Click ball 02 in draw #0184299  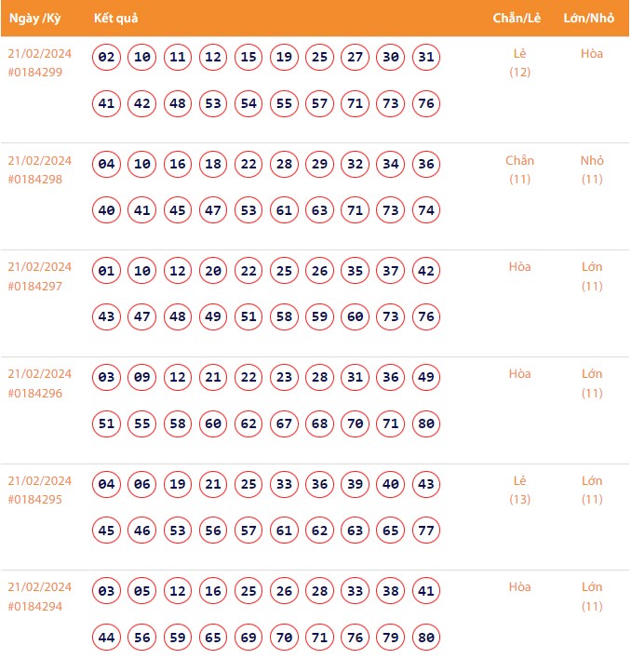coord(107,58)
